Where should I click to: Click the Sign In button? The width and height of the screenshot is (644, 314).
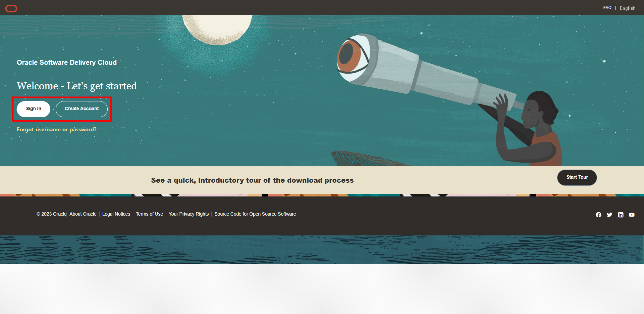(x=34, y=109)
